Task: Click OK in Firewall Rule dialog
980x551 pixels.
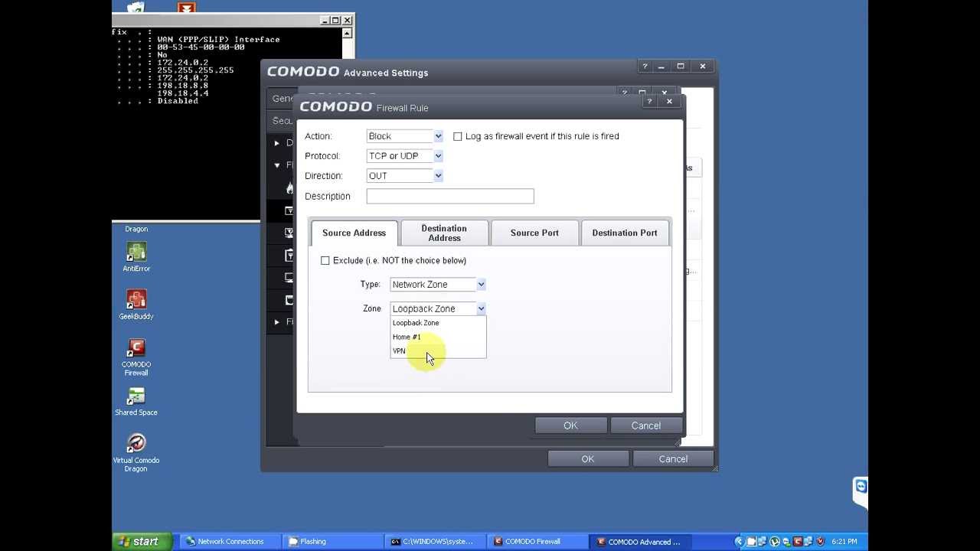Action: pyautogui.click(x=570, y=425)
